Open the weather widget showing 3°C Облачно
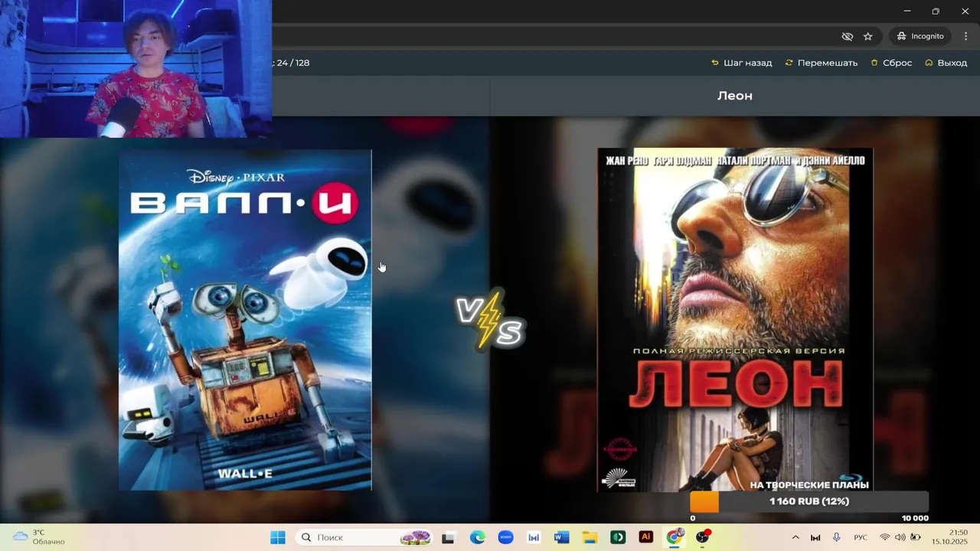Viewport: 980px width, 551px height. point(38,537)
